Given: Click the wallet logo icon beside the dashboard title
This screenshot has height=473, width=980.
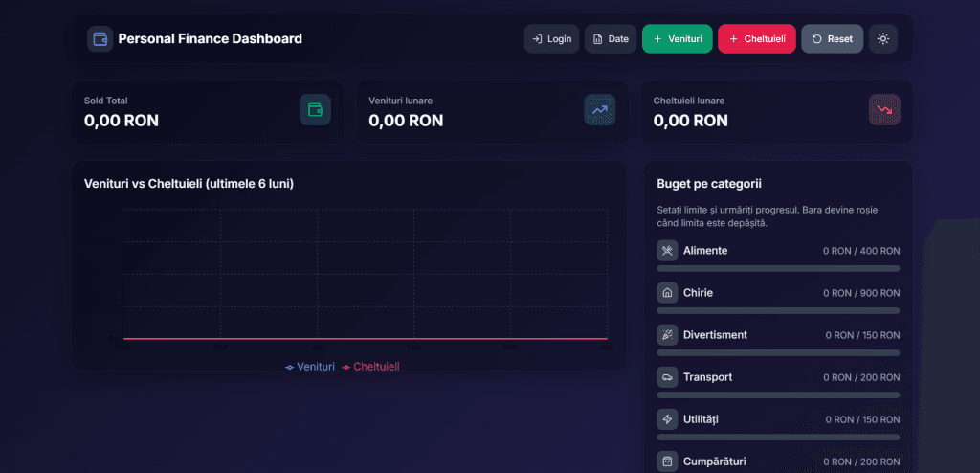Looking at the screenshot, I should 100,39.
